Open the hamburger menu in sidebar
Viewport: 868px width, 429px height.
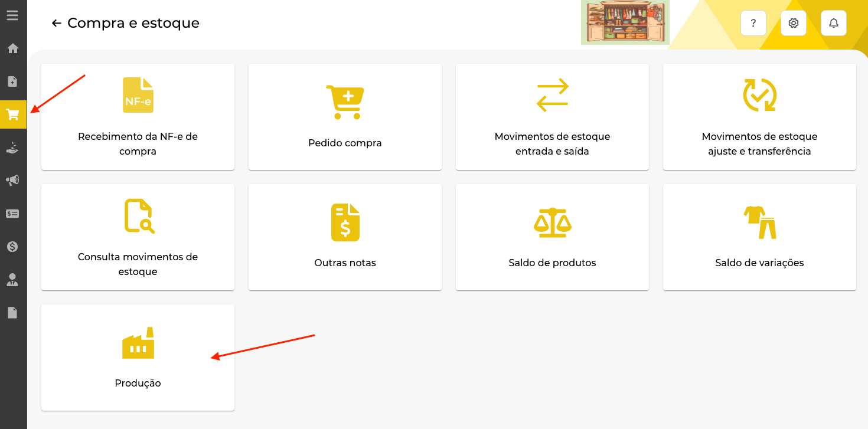[12, 15]
